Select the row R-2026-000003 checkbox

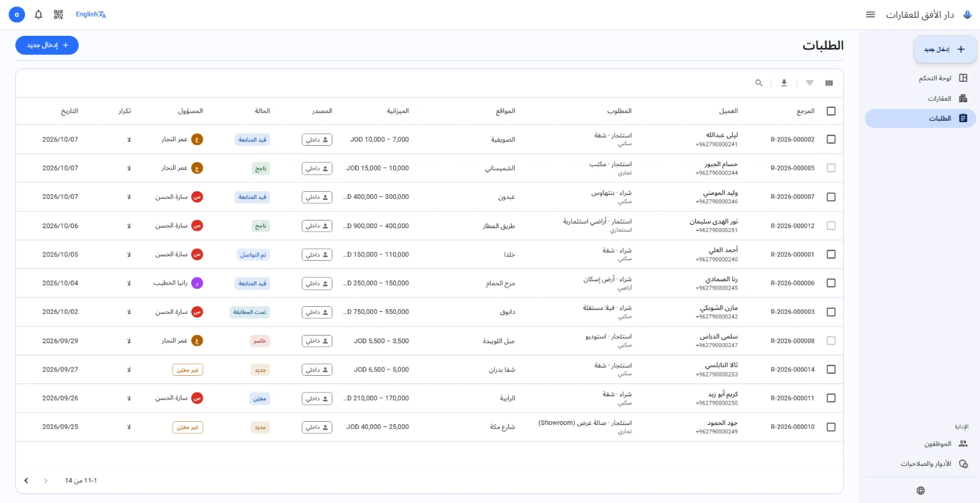(831, 312)
